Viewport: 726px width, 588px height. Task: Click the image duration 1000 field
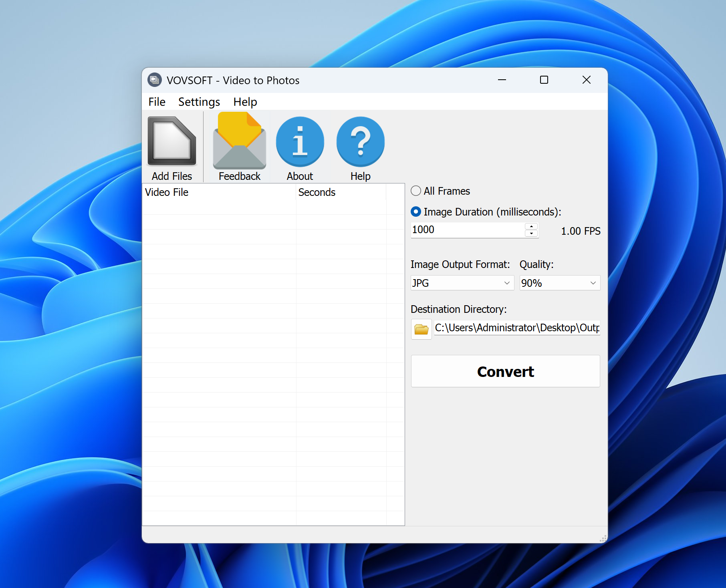click(x=468, y=230)
